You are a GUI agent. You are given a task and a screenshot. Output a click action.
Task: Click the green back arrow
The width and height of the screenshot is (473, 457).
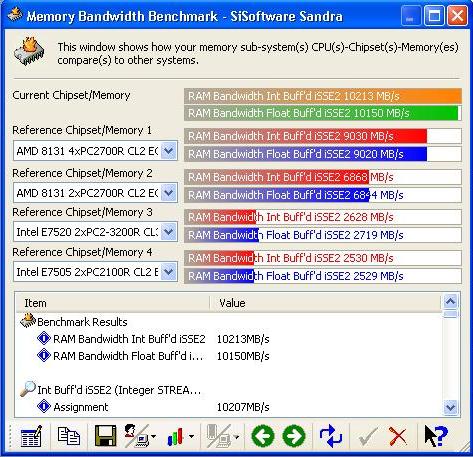[263, 436]
